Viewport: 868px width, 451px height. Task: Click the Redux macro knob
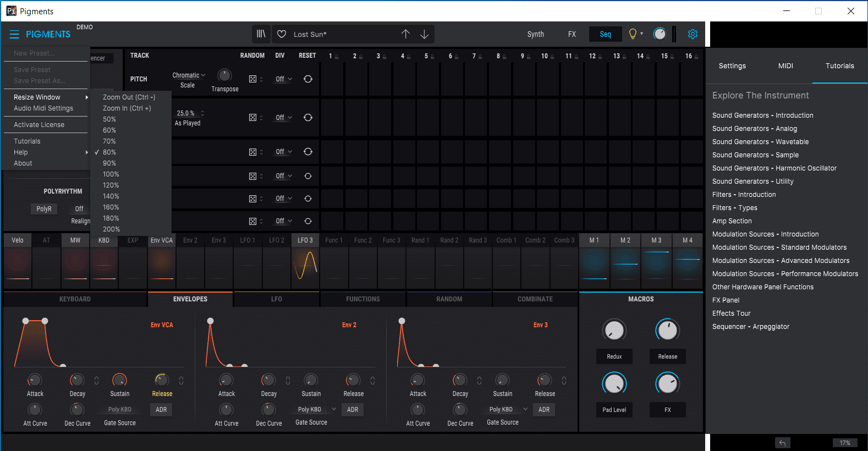[614, 331]
